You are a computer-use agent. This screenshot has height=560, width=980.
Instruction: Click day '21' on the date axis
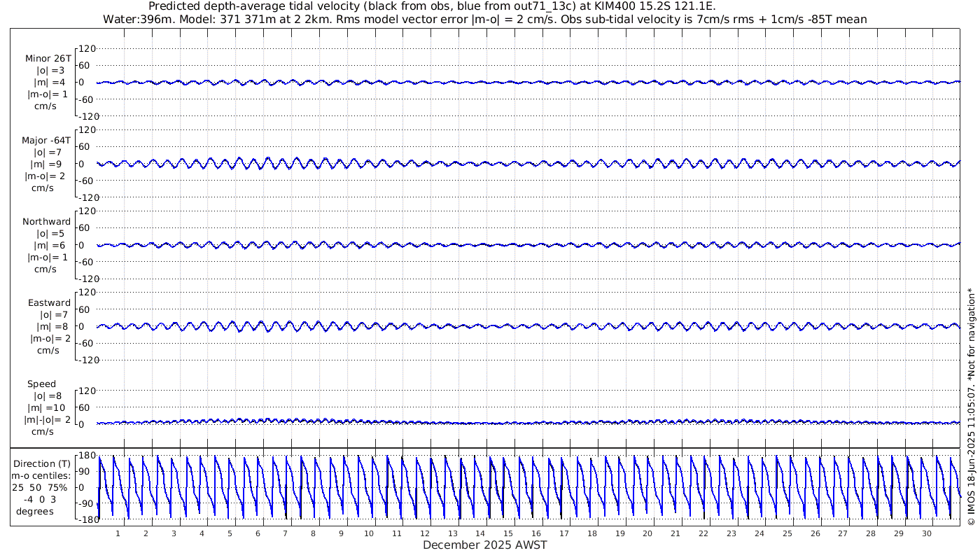tap(675, 533)
